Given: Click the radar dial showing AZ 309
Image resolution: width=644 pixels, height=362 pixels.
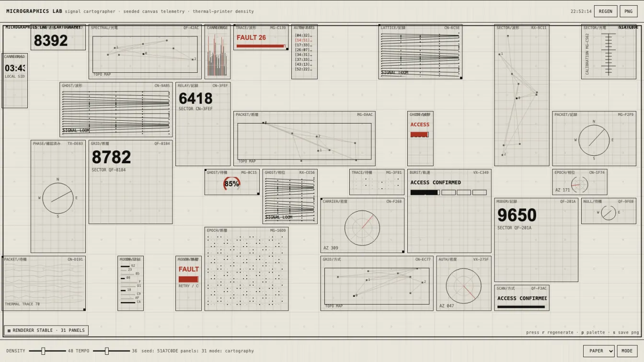Looking at the screenshot, I should (362, 228).
